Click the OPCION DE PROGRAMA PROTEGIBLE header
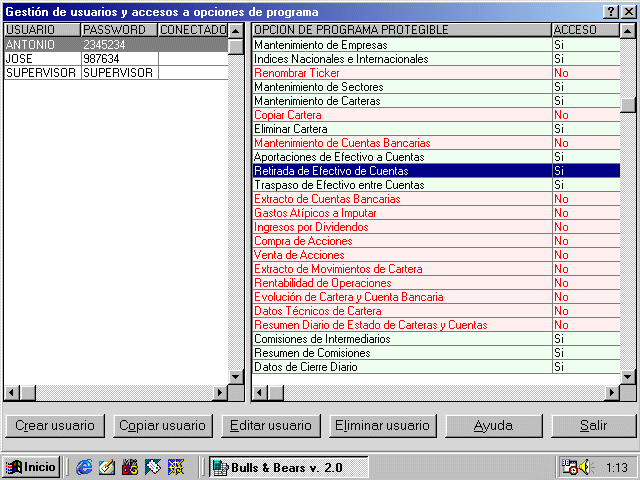The width and height of the screenshot is (640, 480). (x=402, y=30)
